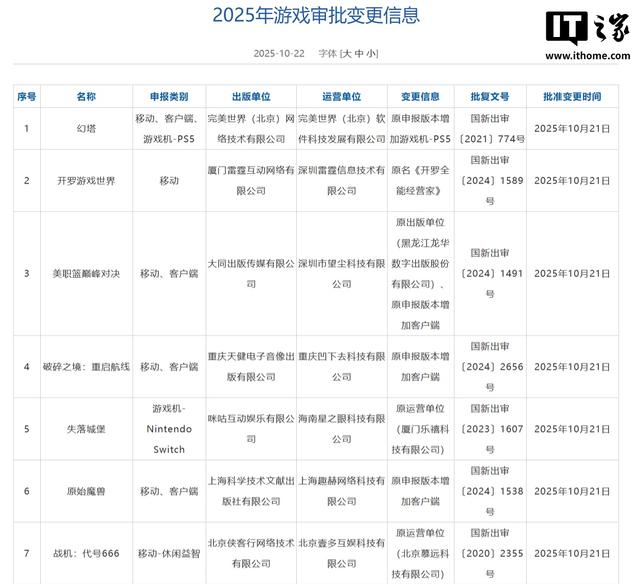The height and width of the screenshot is (584, 640).
Task: Click operator 重庆凹下去科技有限公司
Action: pyautogui.click(x=342, y=367)
